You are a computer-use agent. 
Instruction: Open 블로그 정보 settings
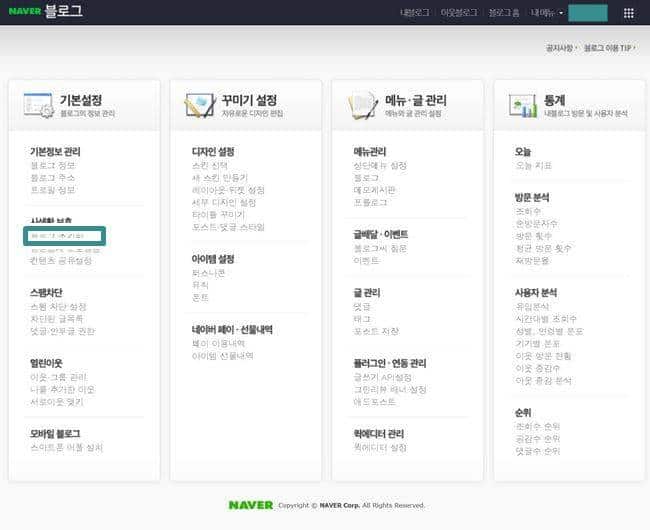(x=53, y=165)
